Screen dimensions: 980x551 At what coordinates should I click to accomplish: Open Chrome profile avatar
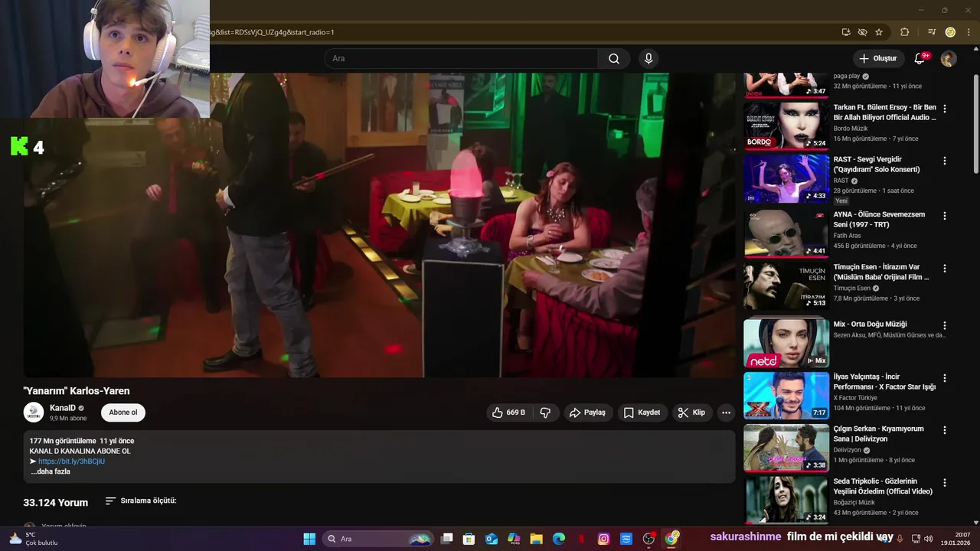click(950, 32)
